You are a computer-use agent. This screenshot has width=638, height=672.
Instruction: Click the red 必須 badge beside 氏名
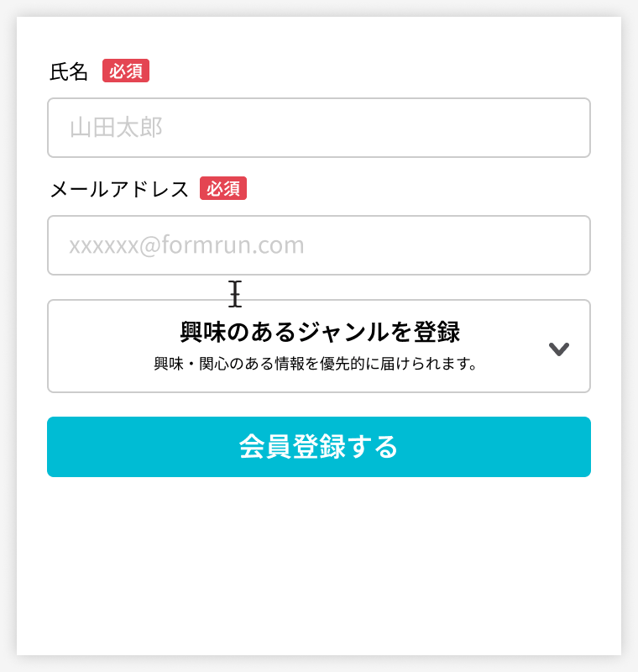126,71
